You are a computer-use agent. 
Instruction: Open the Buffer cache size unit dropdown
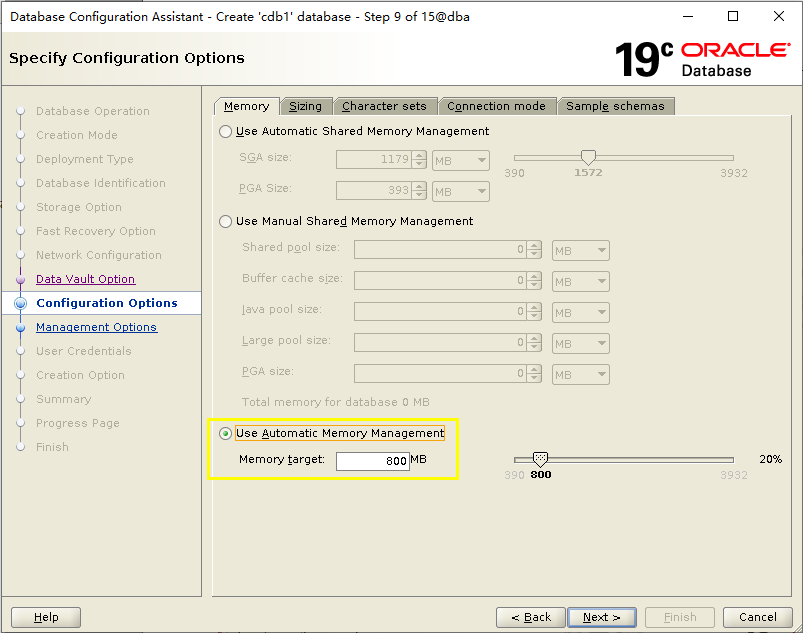click(581, 281)
